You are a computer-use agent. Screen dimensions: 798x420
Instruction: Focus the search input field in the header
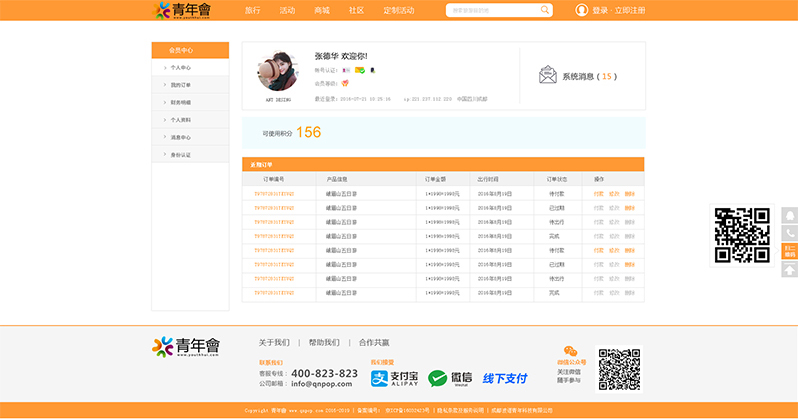click(492, 10)
